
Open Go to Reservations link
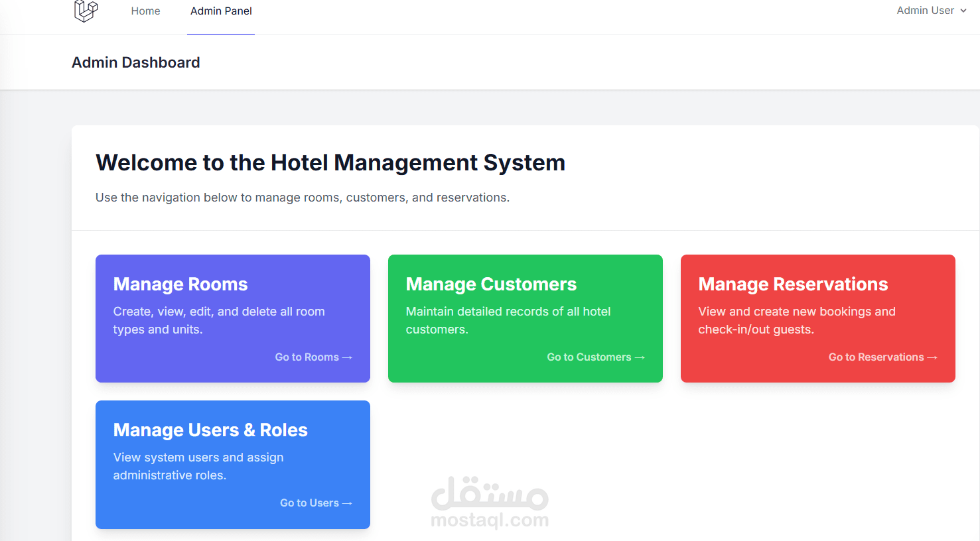point(882,357)
